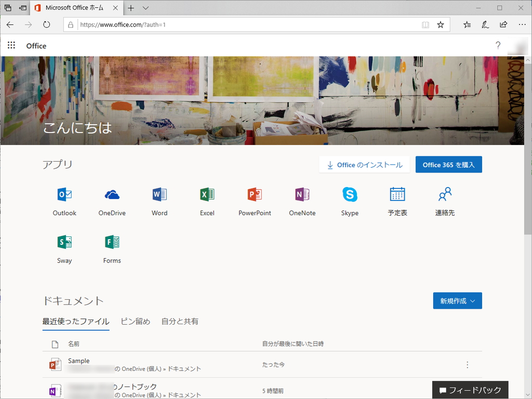
Task: Open the 新規作成 dropdown
Action: point(457,300)
